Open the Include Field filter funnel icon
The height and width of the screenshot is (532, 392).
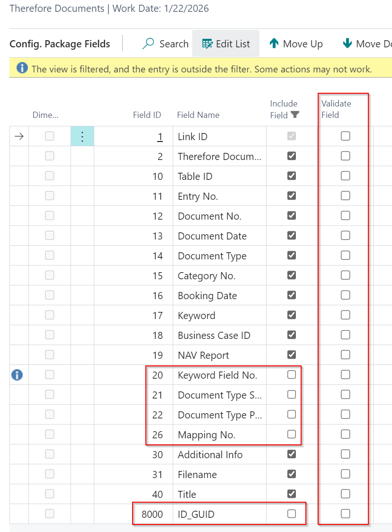[x=295, y=115]
